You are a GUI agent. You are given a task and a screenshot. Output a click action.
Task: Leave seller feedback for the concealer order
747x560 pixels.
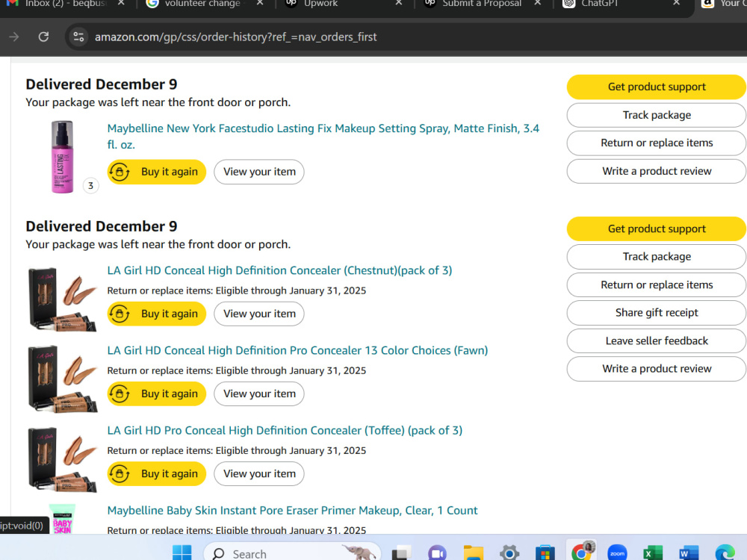(657, 341)
